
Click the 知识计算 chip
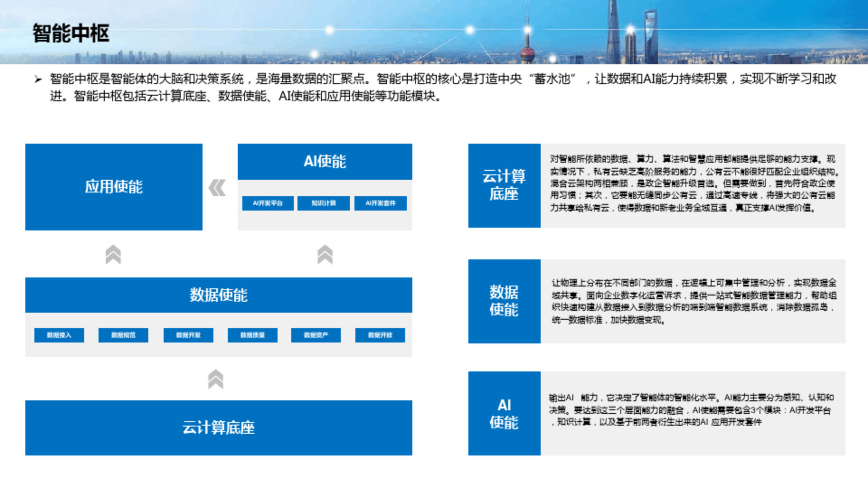324,203
